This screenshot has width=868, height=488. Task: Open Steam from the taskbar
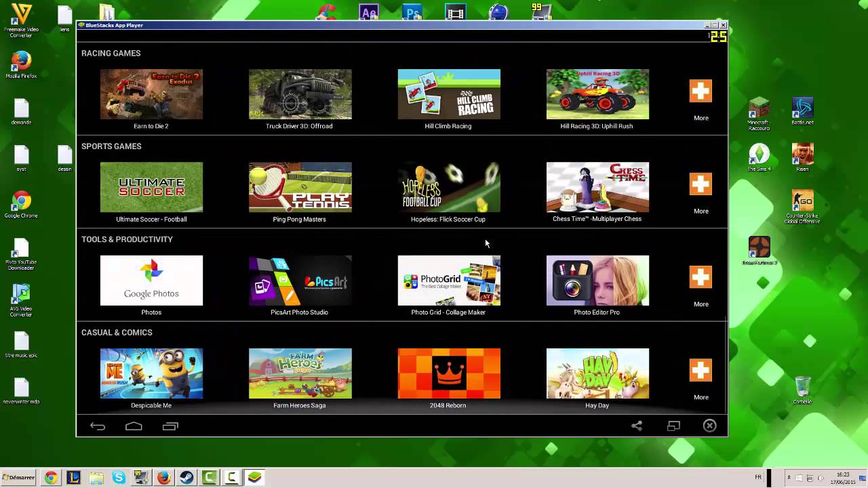pyautogui.click(x=186, y=478)
